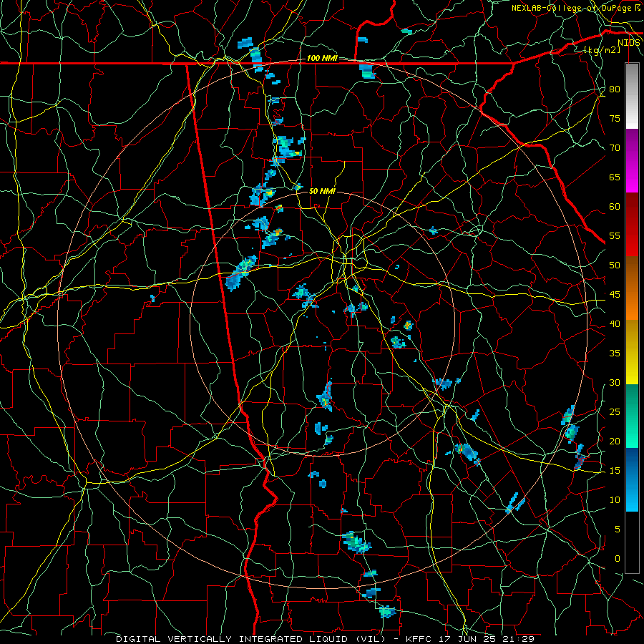Click the orange segment of the color bar
This screenshot has height=644, width=644.
tap(632, 304)
